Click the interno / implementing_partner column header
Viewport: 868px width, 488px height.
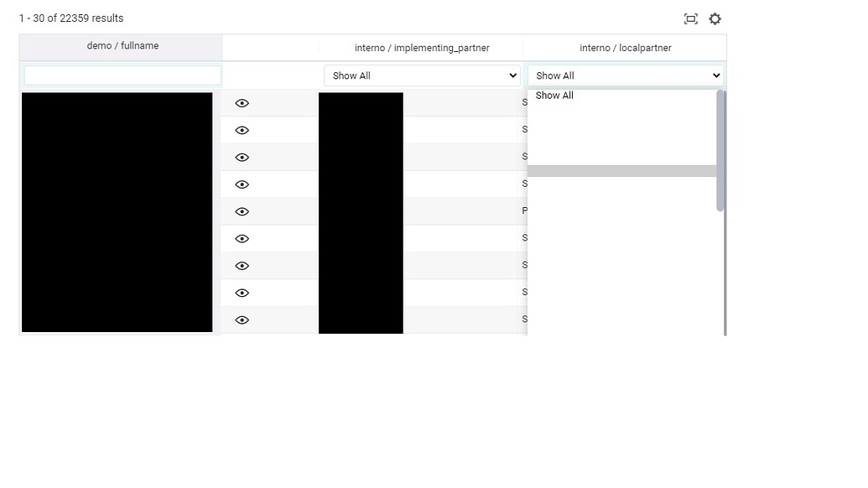coord(422,47)
